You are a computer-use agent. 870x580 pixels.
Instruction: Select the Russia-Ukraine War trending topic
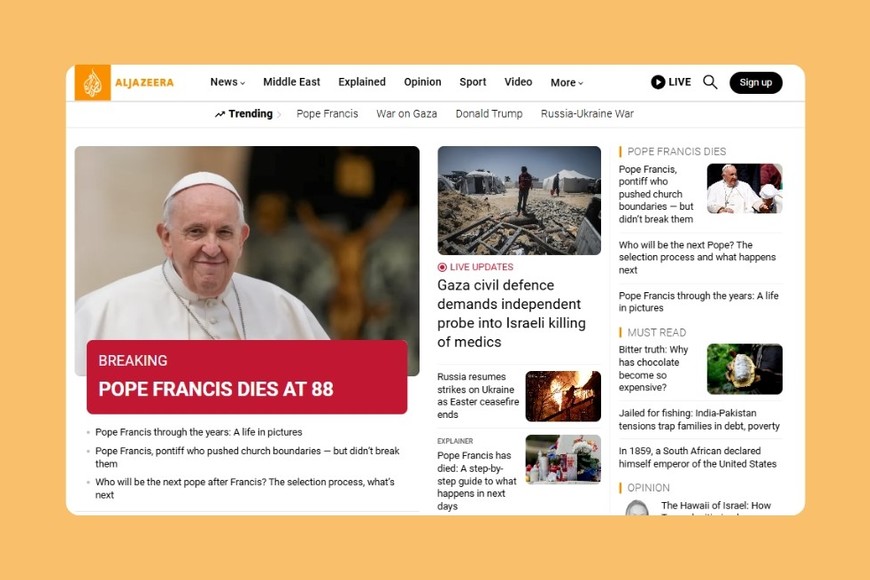[x=587, y=114]
